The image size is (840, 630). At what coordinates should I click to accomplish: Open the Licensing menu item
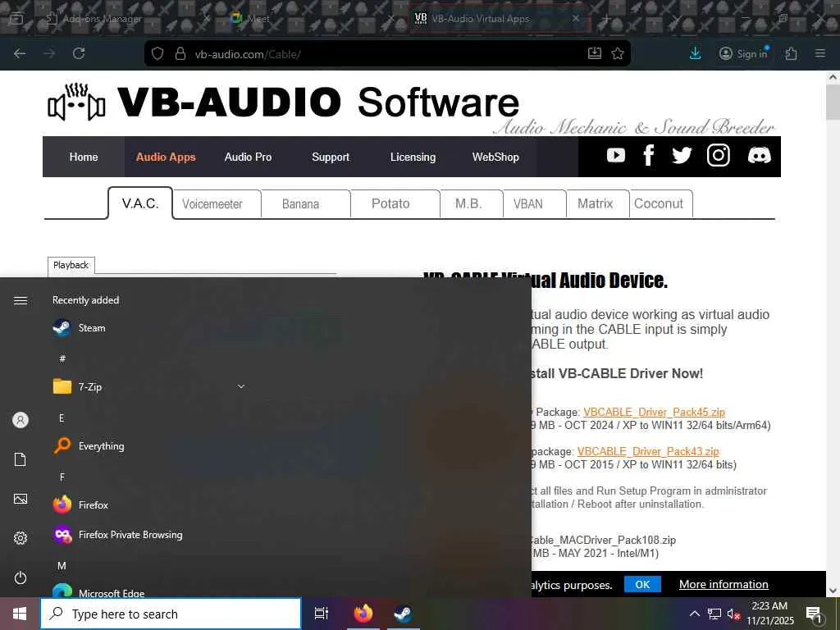click(413, 157)
